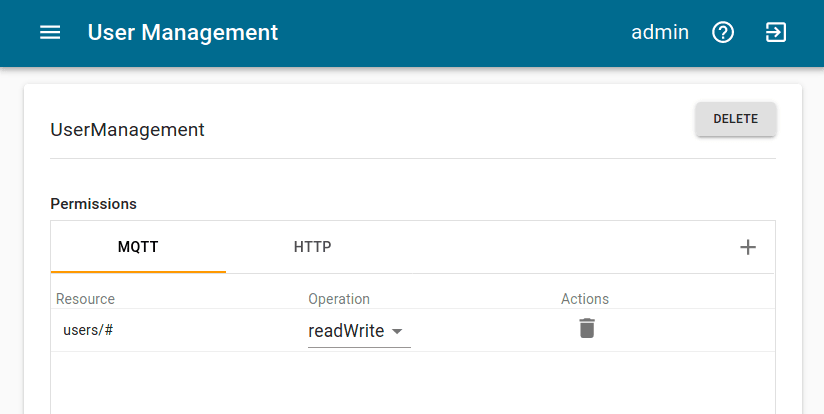
Task: Open the readWrite operation dropdown
Action: click(x=359, y=331)
